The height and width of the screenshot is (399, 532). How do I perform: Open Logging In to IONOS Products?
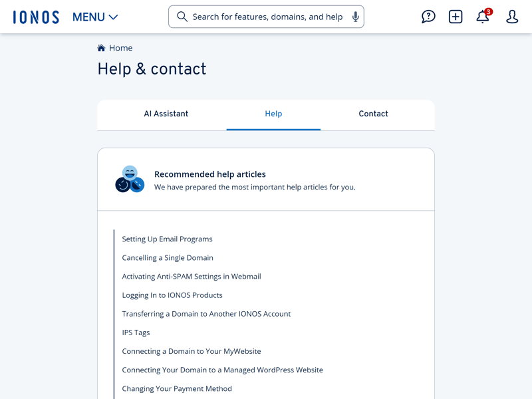point(172,295)
